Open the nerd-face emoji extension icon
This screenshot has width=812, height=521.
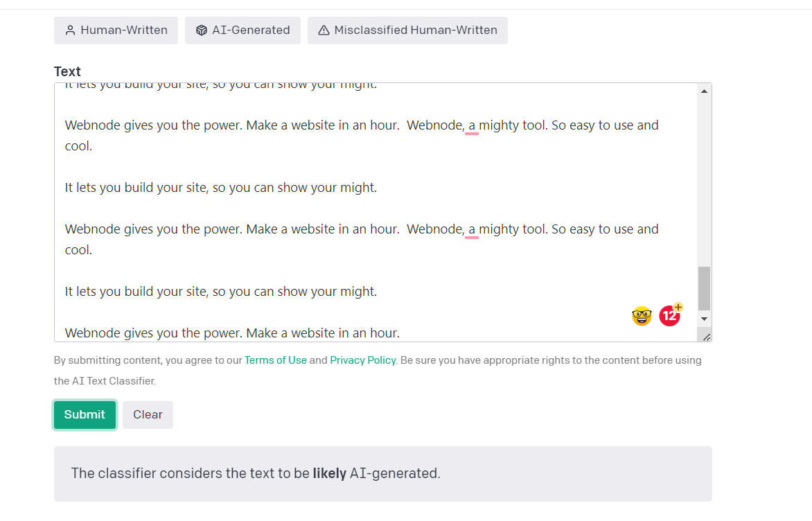tap(642, 315)
